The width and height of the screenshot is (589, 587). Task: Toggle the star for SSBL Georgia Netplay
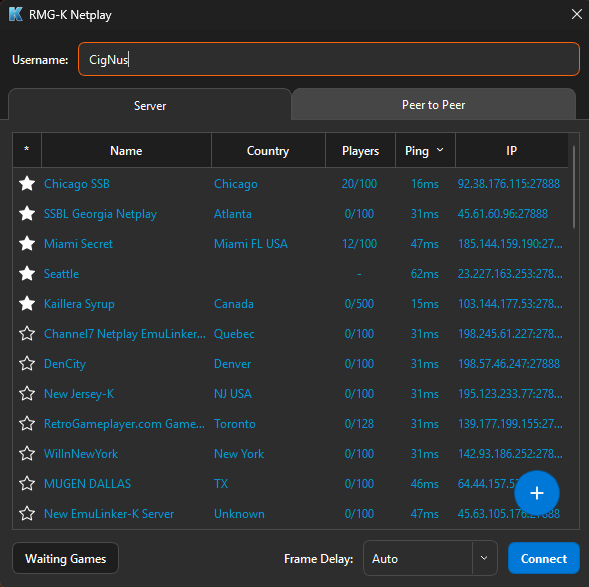pos(27,214)
